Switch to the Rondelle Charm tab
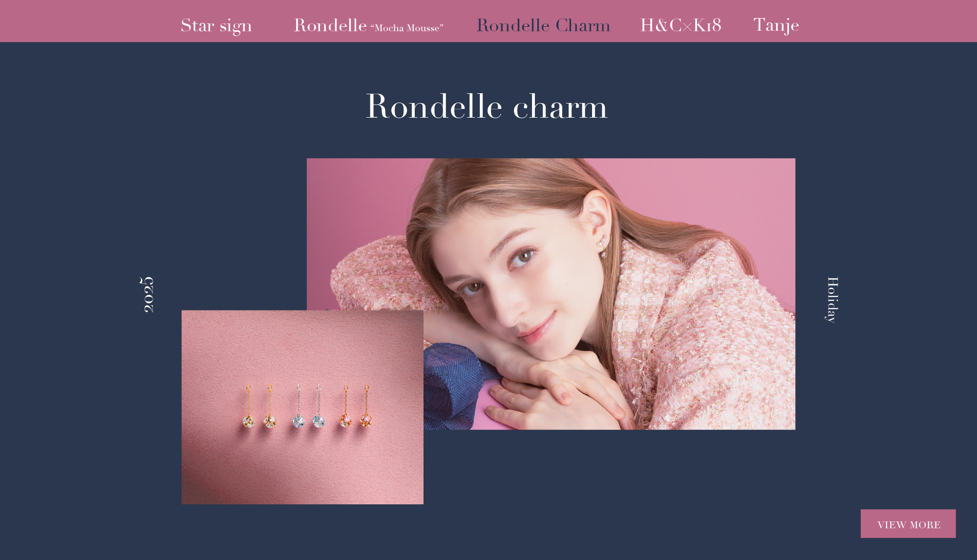The image size is (977, 560). 543,25
